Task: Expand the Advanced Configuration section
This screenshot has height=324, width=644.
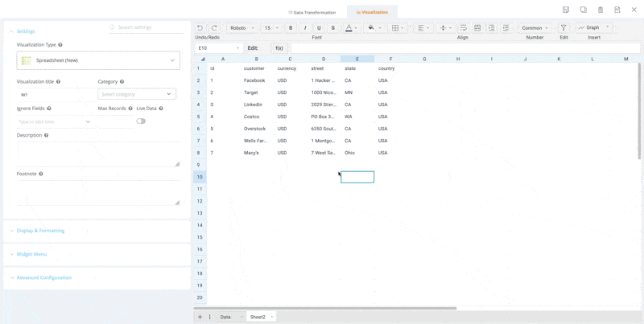Action: 43,277
